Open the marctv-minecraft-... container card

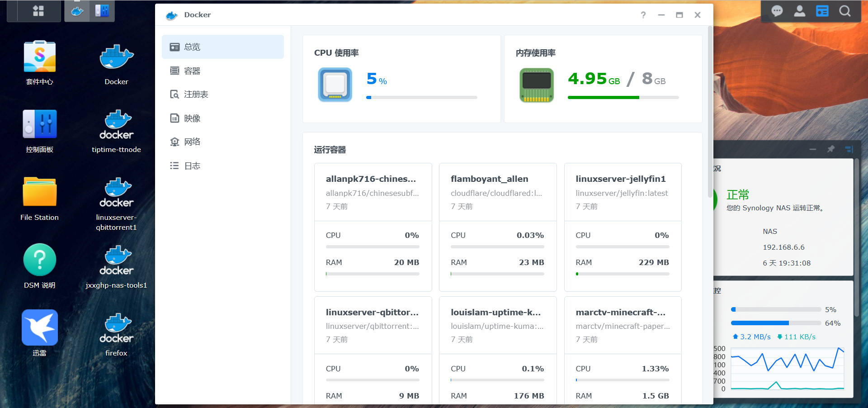(623, 350)
